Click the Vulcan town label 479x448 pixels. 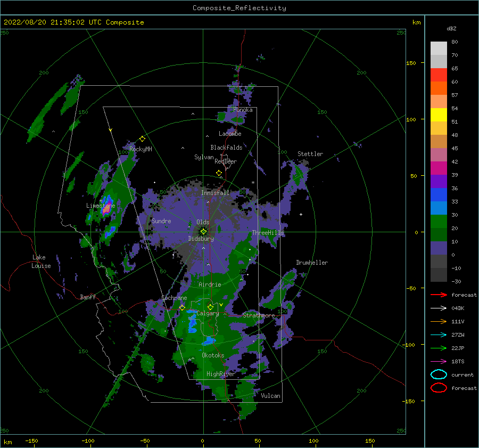click(x=270, y=396)
